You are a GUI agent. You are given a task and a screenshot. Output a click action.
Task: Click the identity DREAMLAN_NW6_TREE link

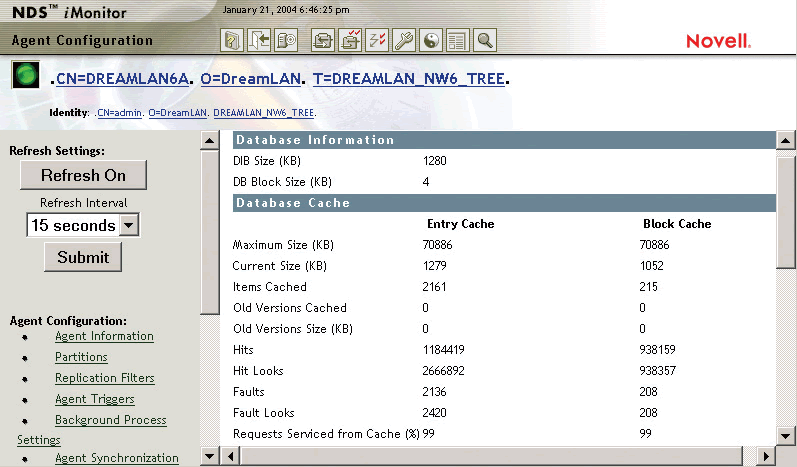tap(263, 113)
